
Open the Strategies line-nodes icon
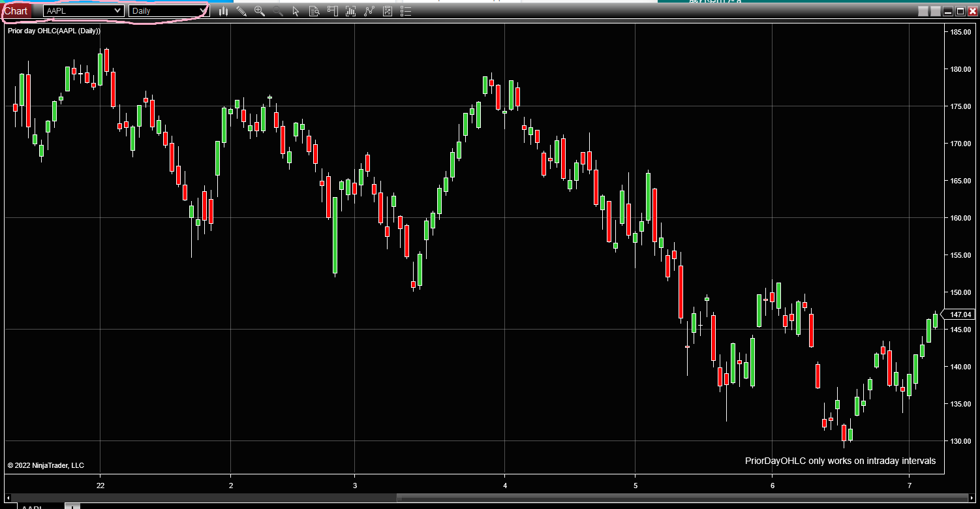coord(369,11)
